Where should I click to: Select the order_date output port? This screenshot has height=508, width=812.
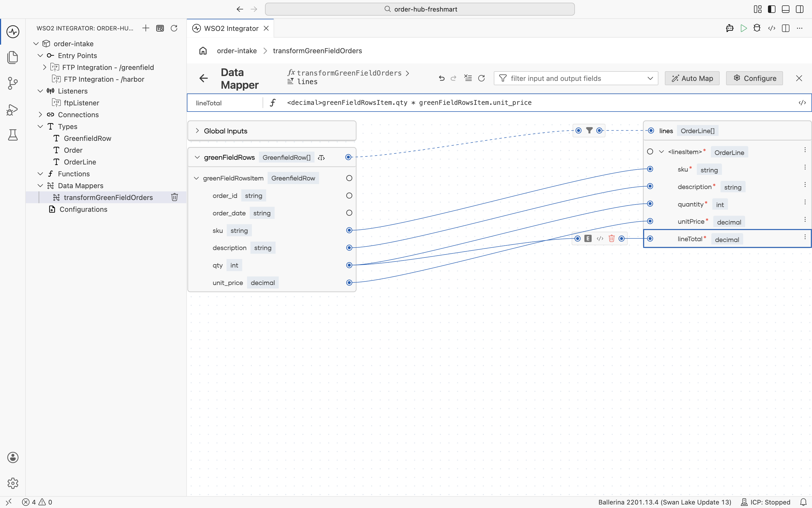click(x=349, y=213)
